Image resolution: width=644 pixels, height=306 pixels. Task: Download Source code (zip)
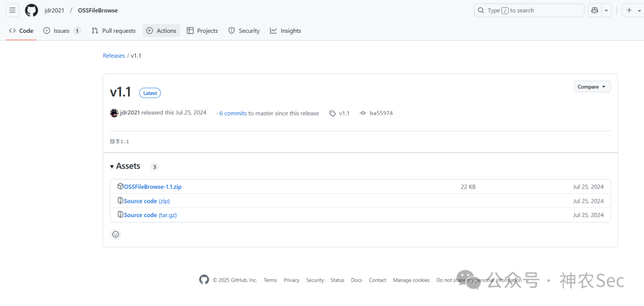[147, 201]
